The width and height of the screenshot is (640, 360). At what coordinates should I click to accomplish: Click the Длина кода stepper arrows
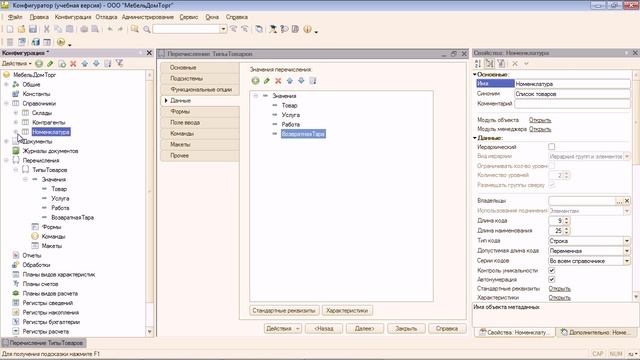[567, 221]
